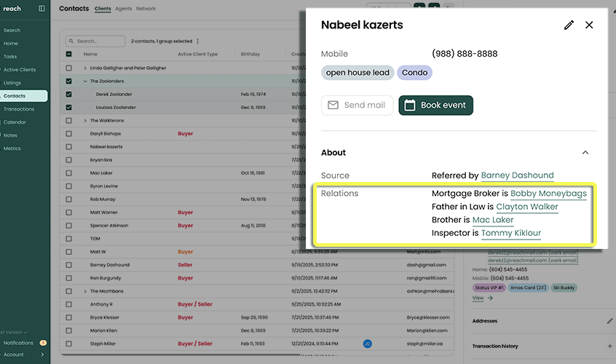Open Transactions in the left sidebar
Viewport: 616px width, 364px height.
click(19, 109)
